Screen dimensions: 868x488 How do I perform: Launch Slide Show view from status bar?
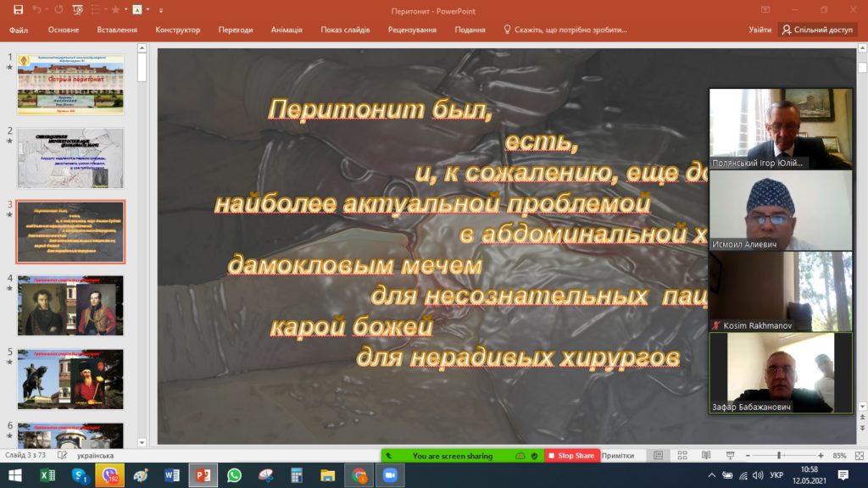(730, 456)
